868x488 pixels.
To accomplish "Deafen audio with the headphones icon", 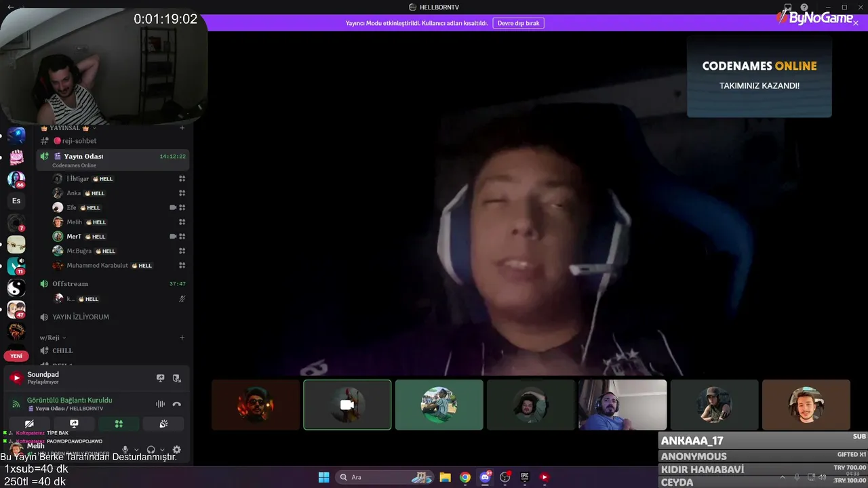I will point(151,449).
